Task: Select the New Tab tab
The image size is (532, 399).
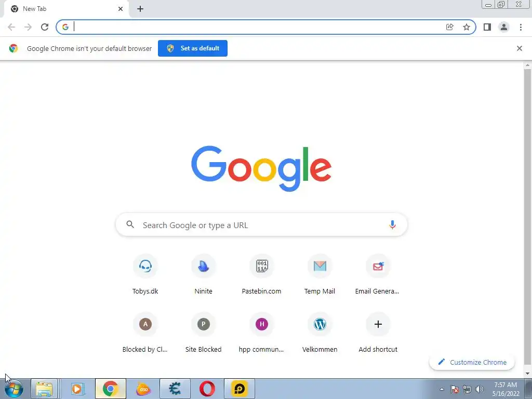Action: tap(66, 9)
